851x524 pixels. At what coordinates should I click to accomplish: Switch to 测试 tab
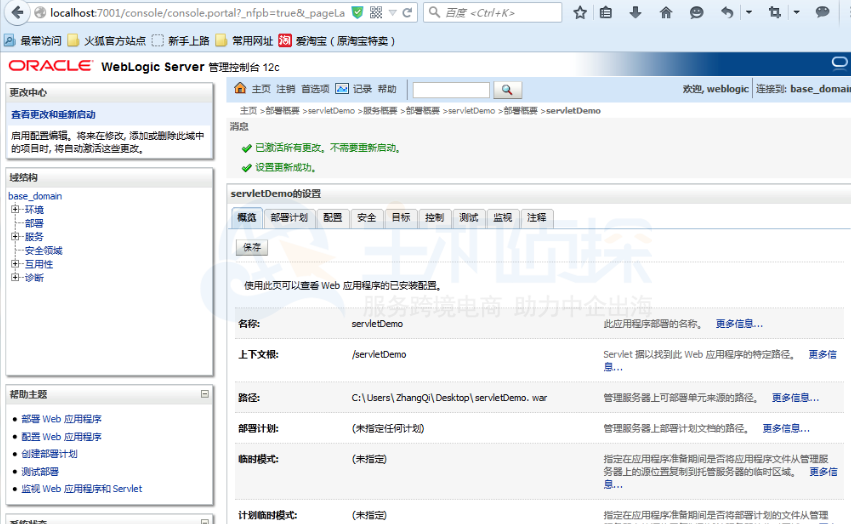point(468,218)
